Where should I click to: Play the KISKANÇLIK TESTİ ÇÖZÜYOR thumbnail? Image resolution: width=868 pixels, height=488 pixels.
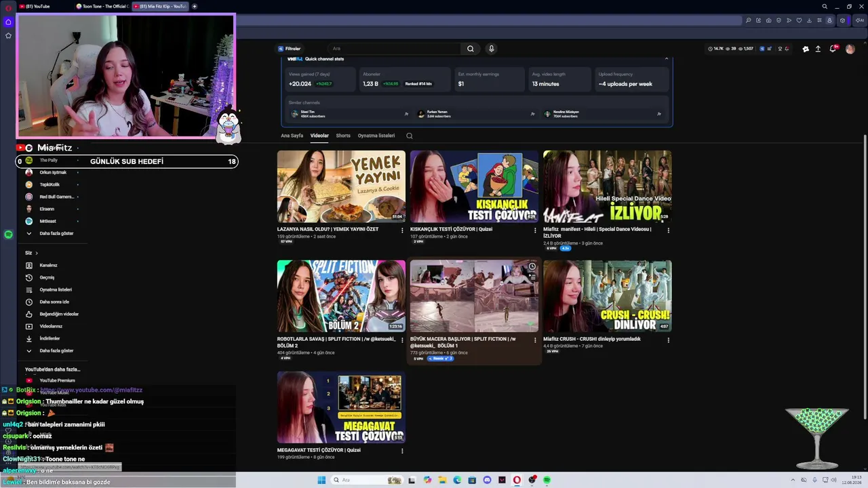coord(474,186)
